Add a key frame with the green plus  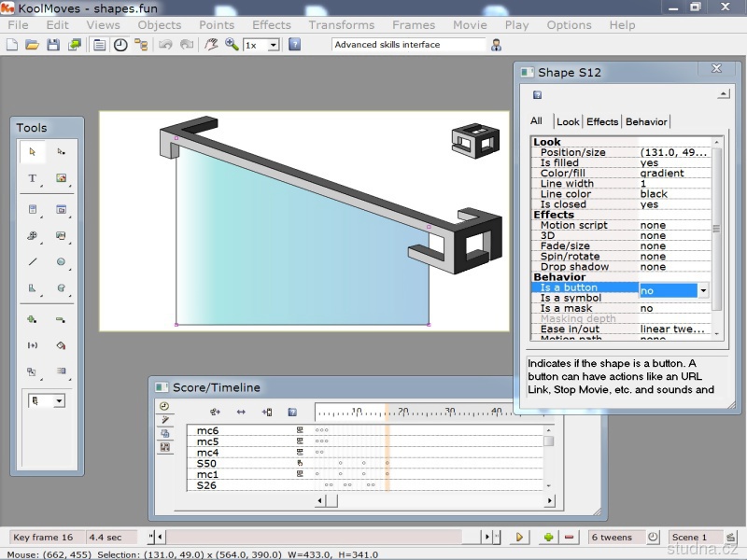(x=548, y=538)
